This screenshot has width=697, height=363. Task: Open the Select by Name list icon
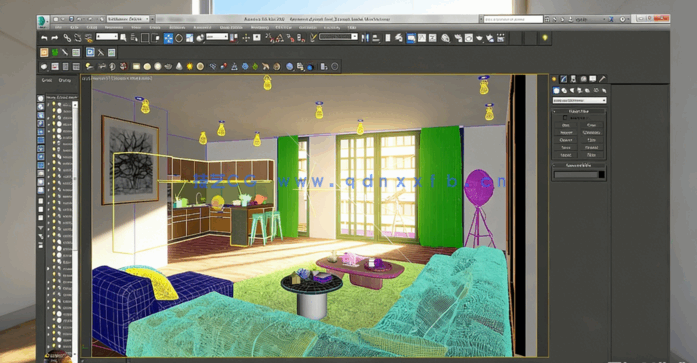click(x=134, y=38)
